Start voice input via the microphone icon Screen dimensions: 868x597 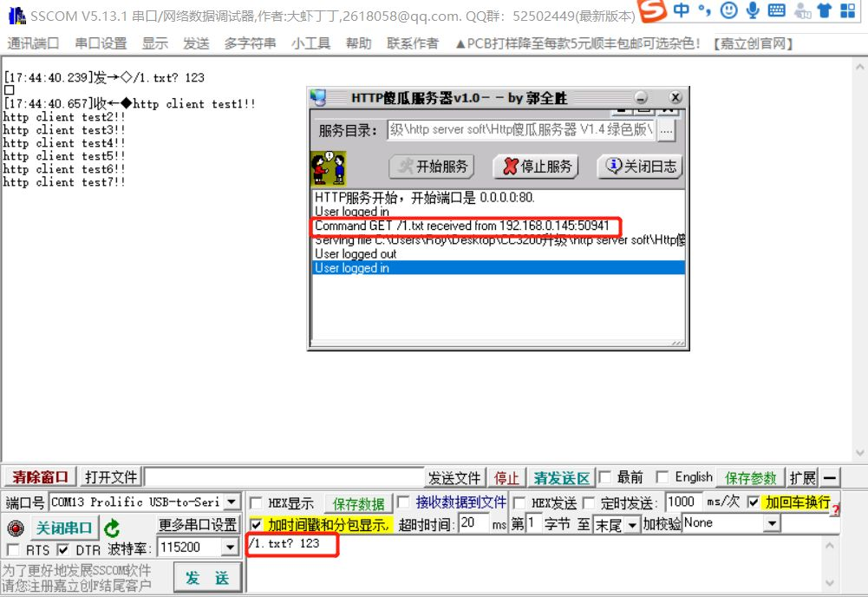pyautogui.click(x=753, y=11)
